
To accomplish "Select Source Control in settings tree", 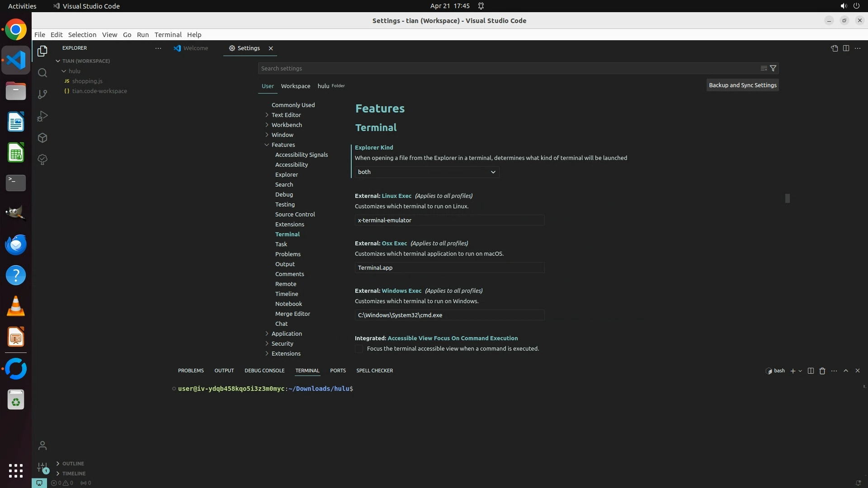I will point(295,214).
